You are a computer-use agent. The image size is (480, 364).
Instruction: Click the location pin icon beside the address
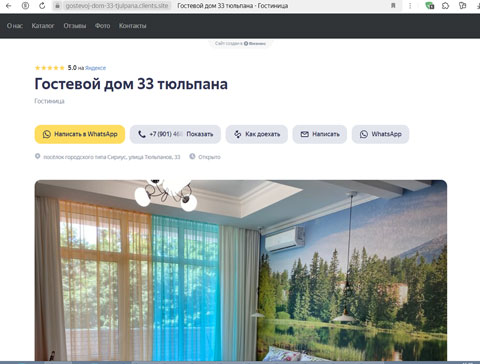pyautogui.click(x=37, y=156)
